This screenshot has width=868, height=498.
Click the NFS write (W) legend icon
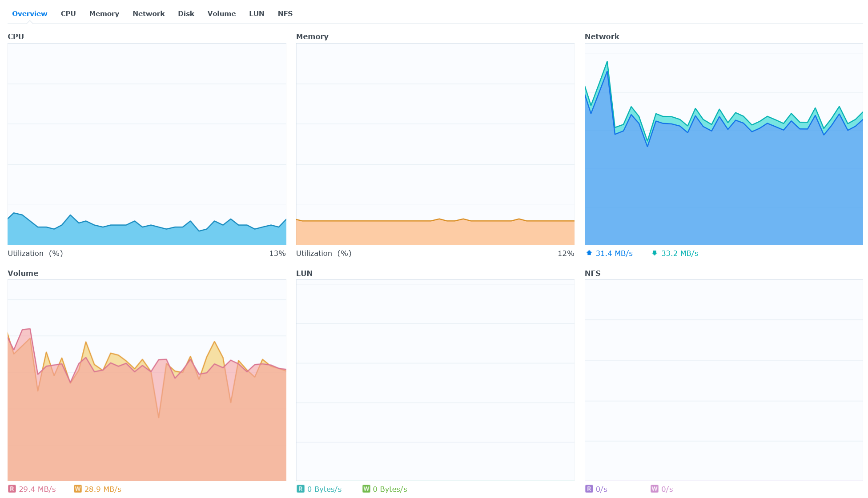[655, 489]
